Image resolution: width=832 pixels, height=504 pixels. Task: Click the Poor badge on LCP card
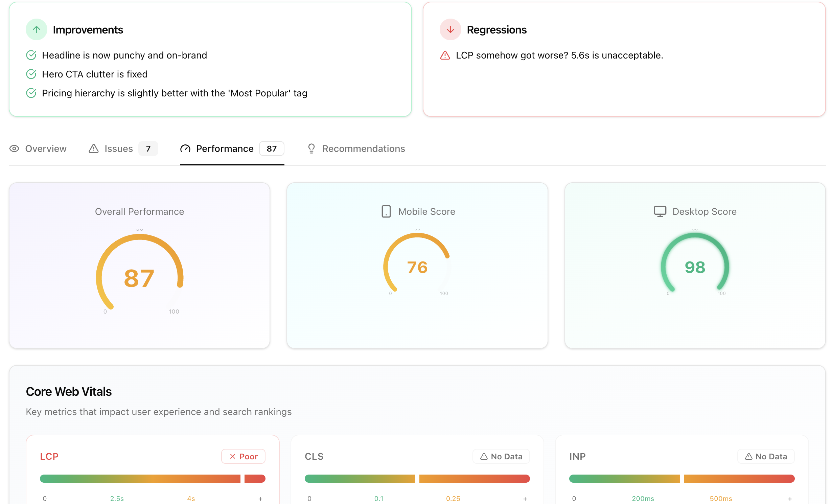(243, 456)
